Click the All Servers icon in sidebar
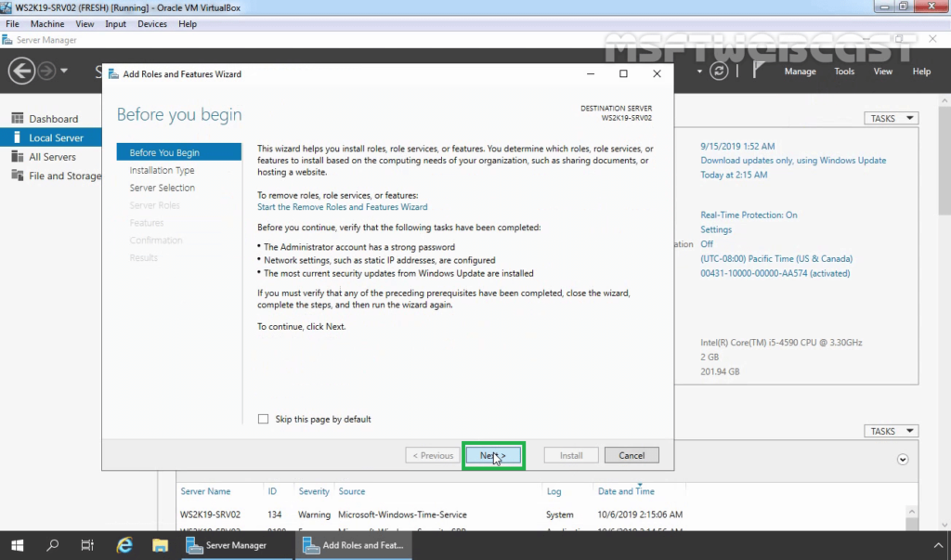 click(17, 157)
